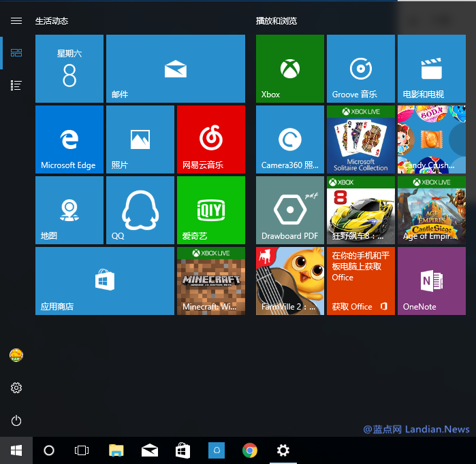476x464 pixels.
Task: Launch the QQ tile
Action: tap(140, 210)
